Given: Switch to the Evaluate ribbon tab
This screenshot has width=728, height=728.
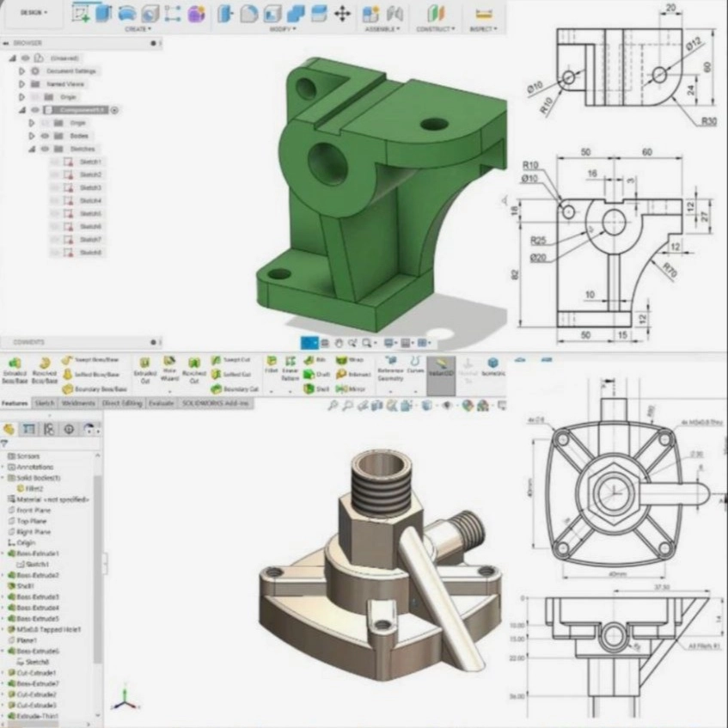Looking at the screenshot, I should (x=161, y=403).
